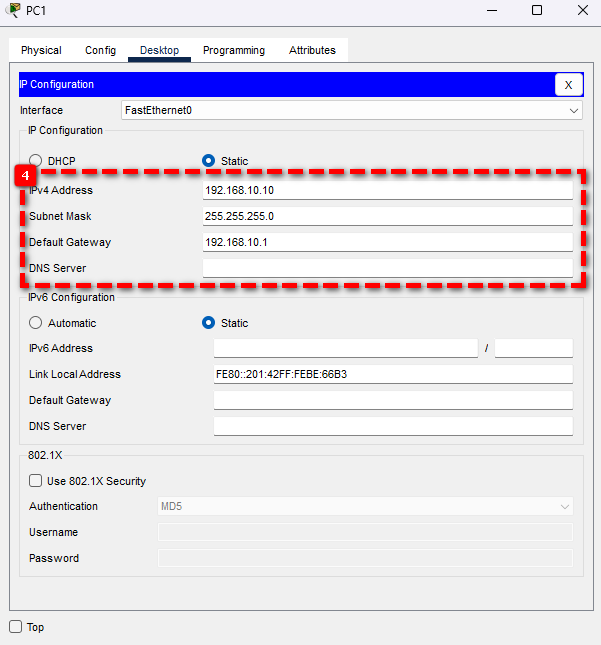
Task: Open the Attributes tab
Action: tap(312, 50)
